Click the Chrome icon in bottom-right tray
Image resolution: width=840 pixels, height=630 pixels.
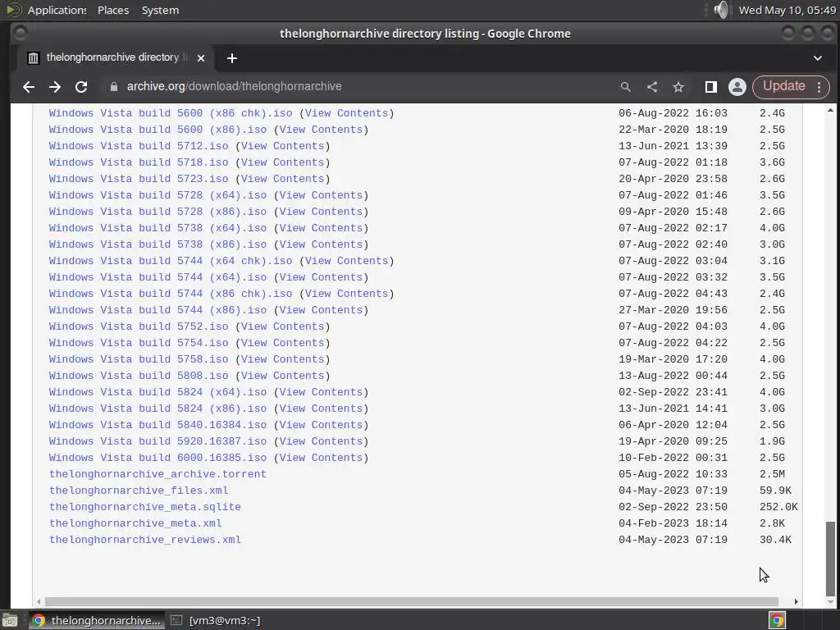click(x=777, y=620)
